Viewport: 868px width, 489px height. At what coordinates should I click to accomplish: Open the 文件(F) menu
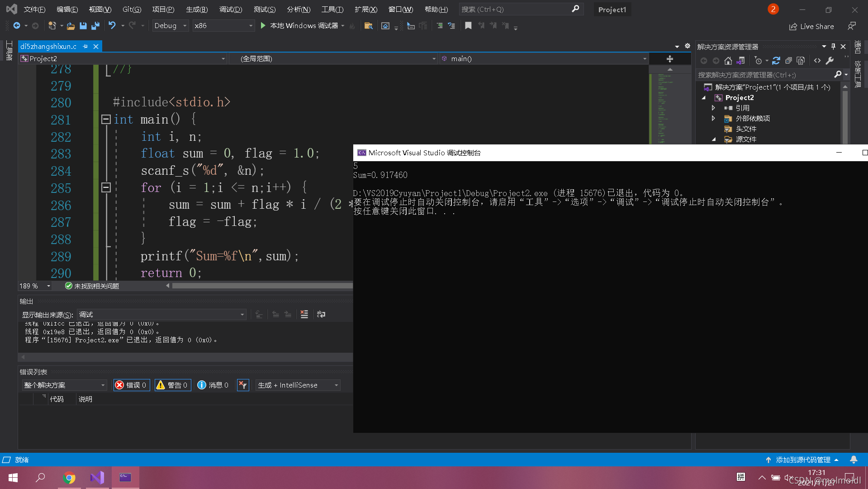point(34,9)
